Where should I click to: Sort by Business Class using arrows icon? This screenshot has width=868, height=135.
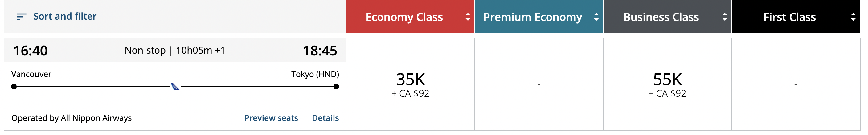[724, 17]
